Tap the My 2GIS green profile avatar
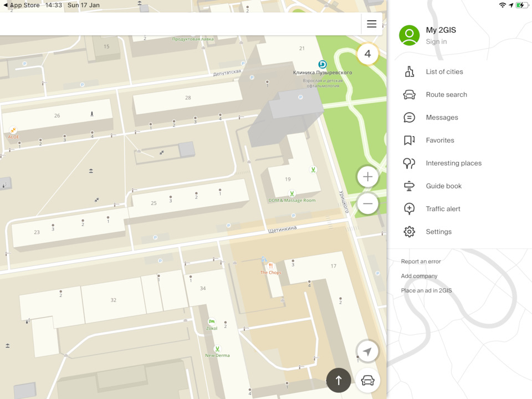 pos(409,35)
